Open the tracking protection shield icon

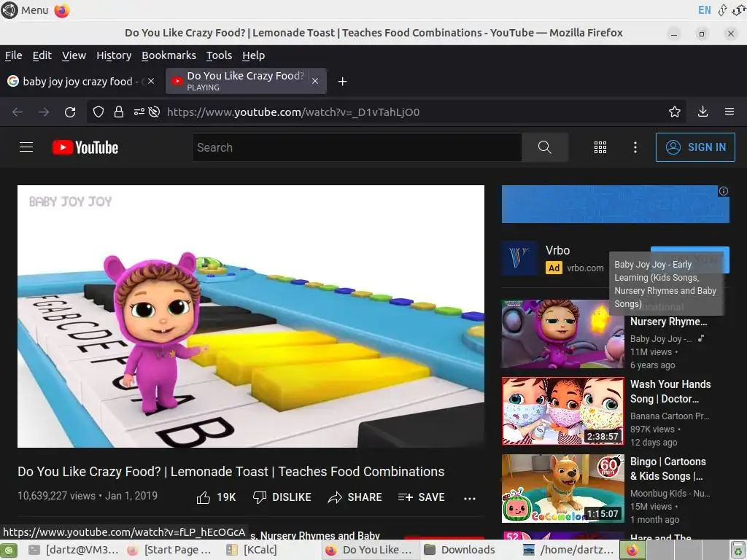[x=98, y=112]
